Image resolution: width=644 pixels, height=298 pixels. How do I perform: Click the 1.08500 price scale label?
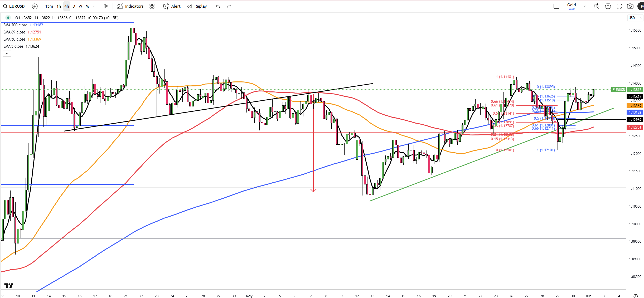[635, 277]
